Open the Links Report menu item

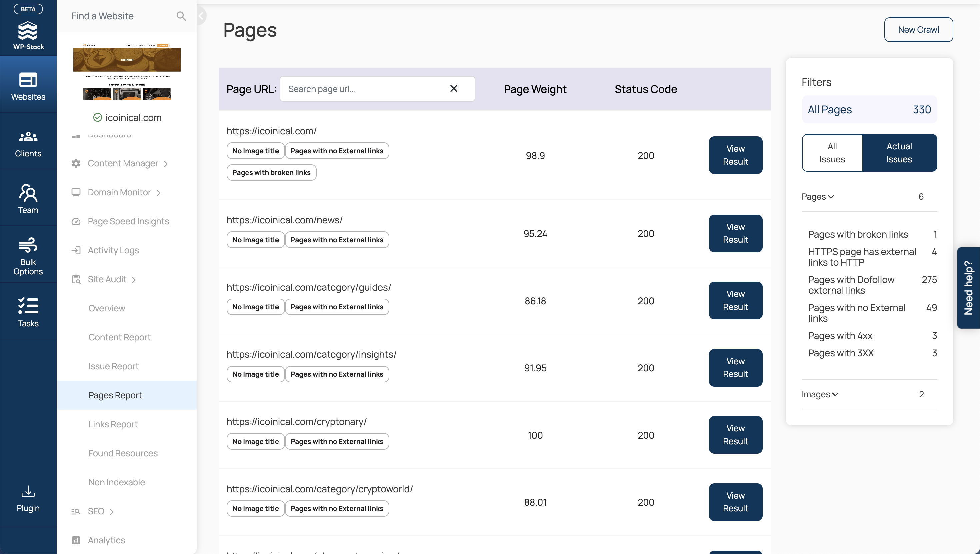(x=113, y=424)
